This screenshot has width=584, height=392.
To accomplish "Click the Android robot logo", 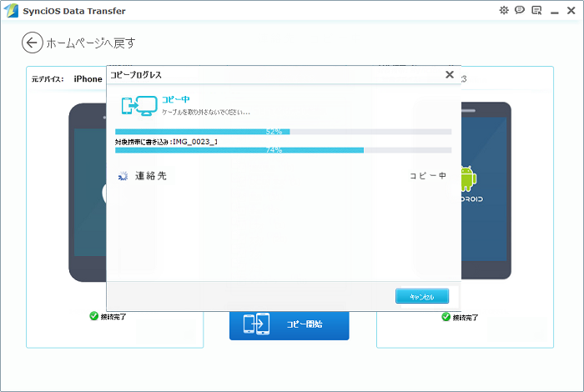I will coord(469,178).
